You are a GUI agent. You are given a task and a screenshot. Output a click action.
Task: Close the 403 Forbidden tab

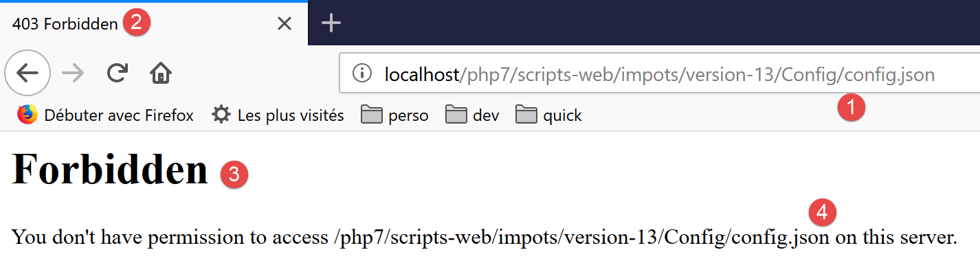pos(284,24)
